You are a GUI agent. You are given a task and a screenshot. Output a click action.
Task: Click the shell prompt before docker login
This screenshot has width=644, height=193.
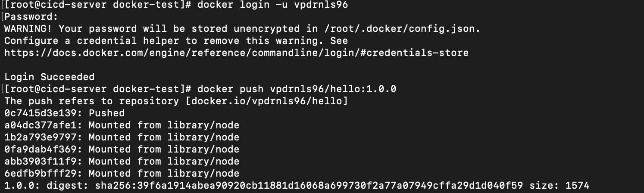[98, 5]
